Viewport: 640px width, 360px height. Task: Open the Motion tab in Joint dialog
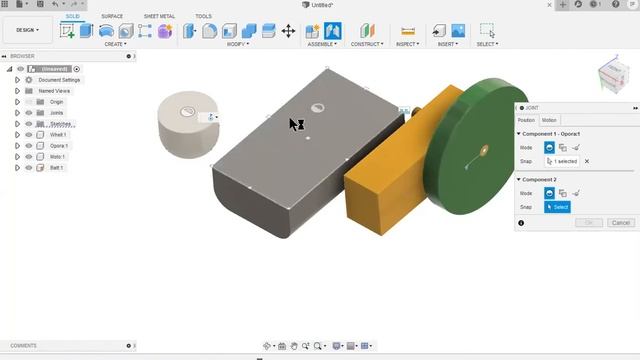(x=549, y=120)
